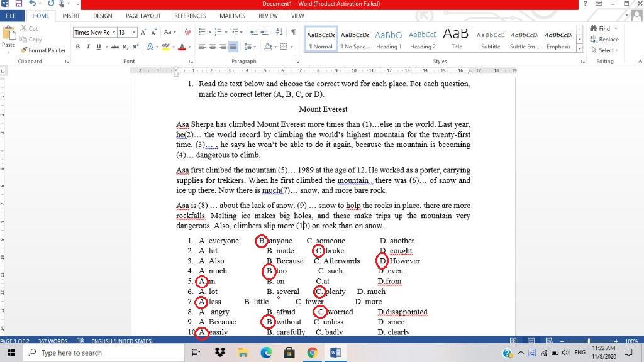644x362 pixels.
Task: Open font size dropdown
Action: tap(134, 32)
